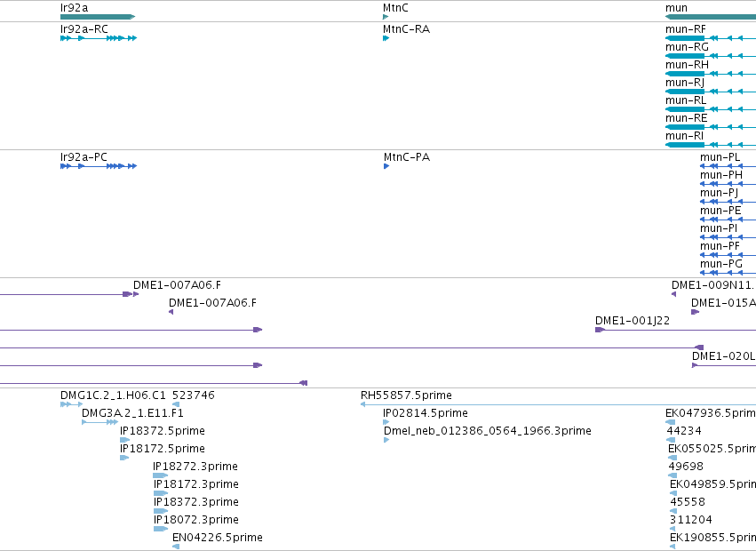Image resolution: width=756 pixels, height=551 pixels.
Task: Select the IP18172.5prime EST label
Action: pos(163,449)
